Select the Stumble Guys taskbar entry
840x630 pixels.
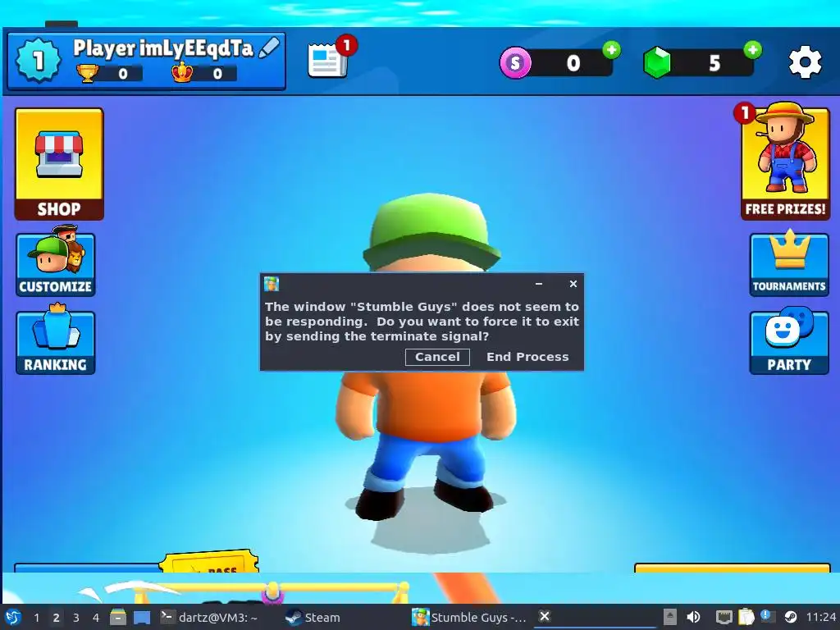point(468,617)
